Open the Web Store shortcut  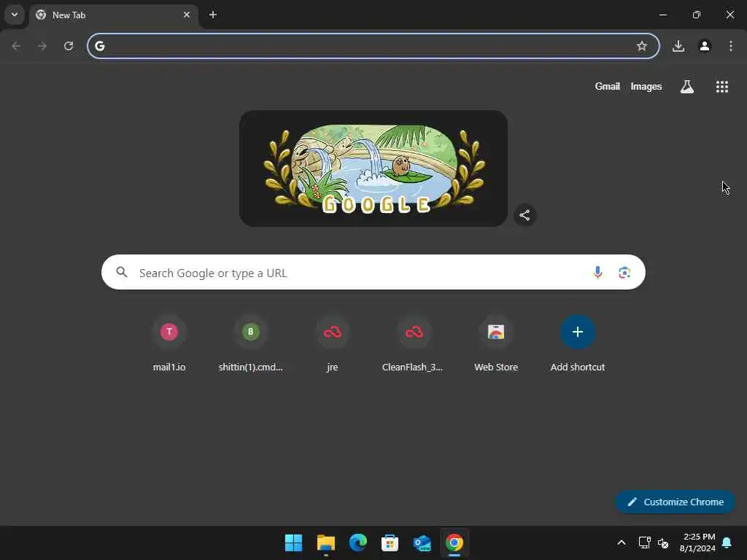click(496, 343)
